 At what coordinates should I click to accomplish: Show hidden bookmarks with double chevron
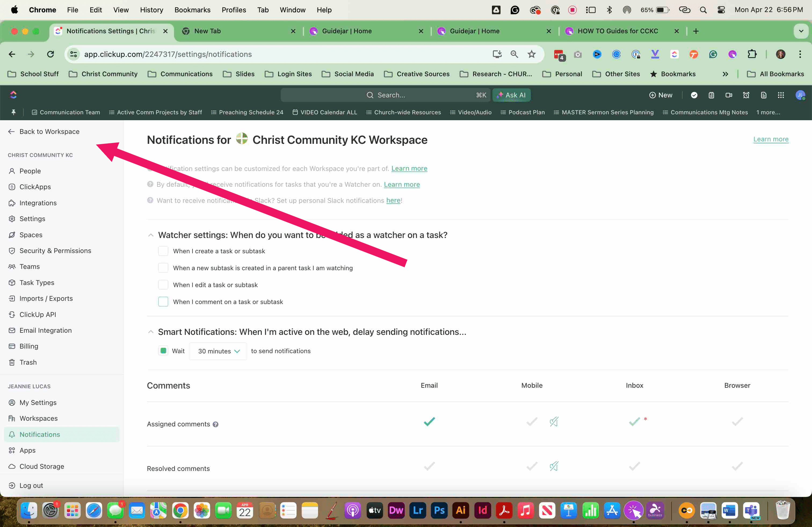click(x=725, y=74)
